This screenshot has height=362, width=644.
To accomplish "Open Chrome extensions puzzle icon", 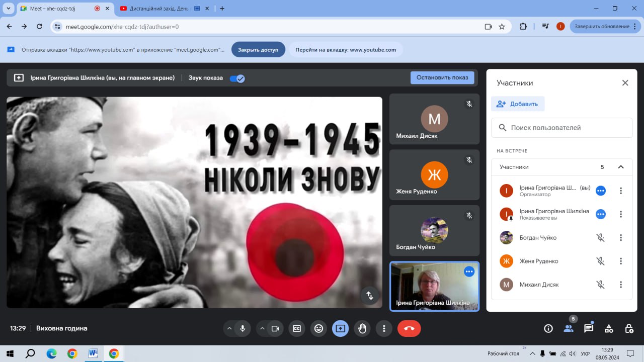I will coord(523,27).
